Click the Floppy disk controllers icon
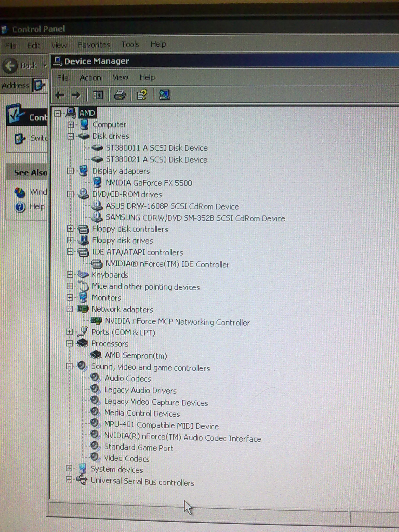The height and width of the screenshot is (532, 399). pos(83,229)
